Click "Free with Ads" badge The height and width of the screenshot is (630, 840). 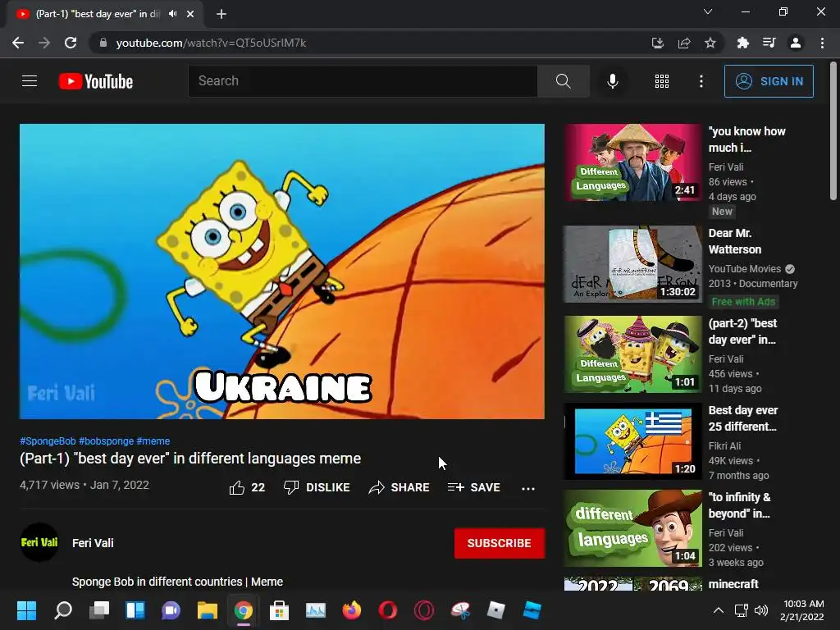(x=743, y=302)
